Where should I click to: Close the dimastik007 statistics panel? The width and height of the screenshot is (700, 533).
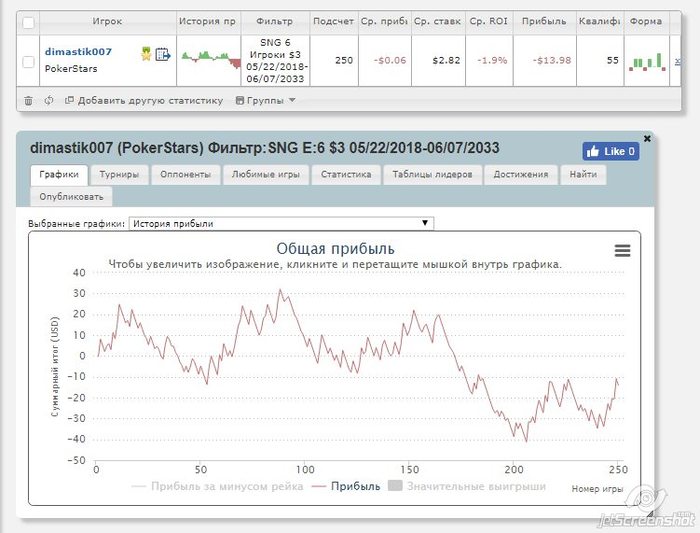[647, 139]
